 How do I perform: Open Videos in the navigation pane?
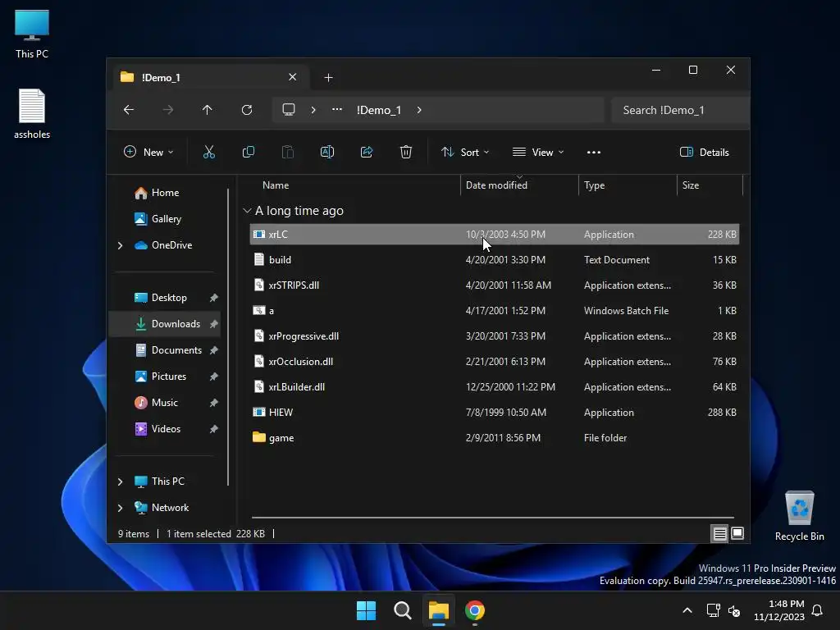tap(165, 429)
